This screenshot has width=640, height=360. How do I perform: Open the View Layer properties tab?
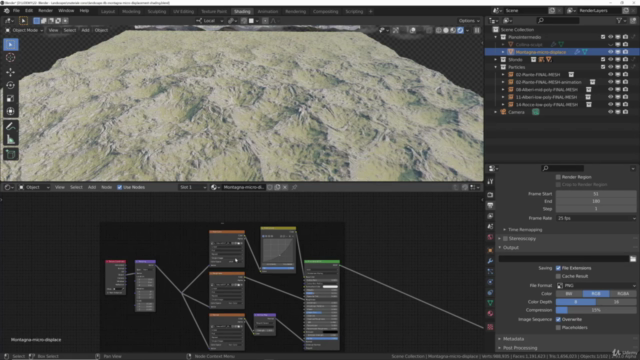pos(490,216)
